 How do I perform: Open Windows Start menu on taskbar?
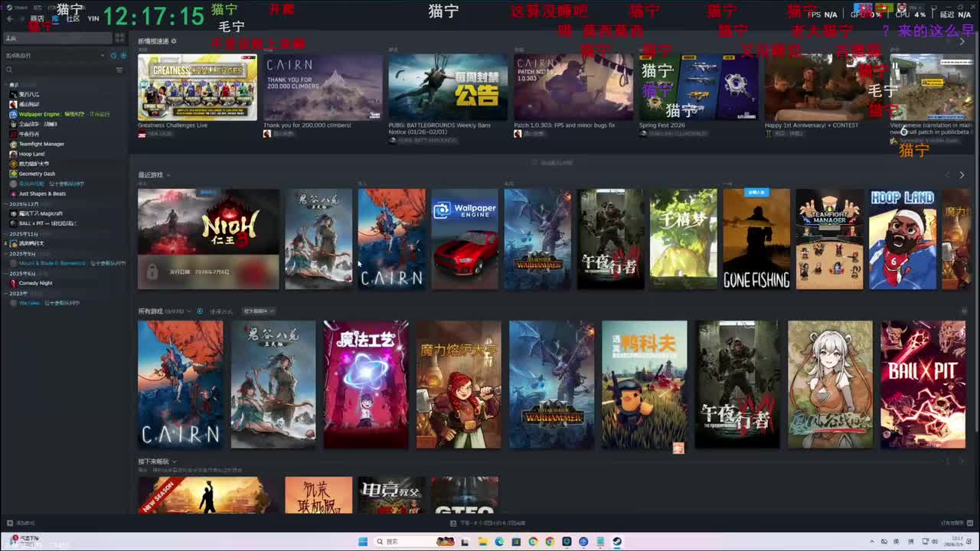pyautogui.click(x=362, y=542)
